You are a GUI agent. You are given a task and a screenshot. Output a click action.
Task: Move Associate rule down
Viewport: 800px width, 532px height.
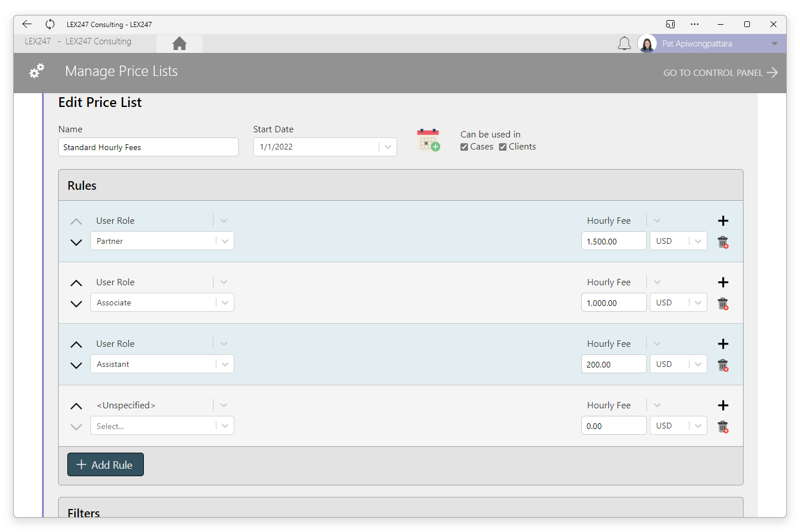pyautogui.click(x=76, y=304)
